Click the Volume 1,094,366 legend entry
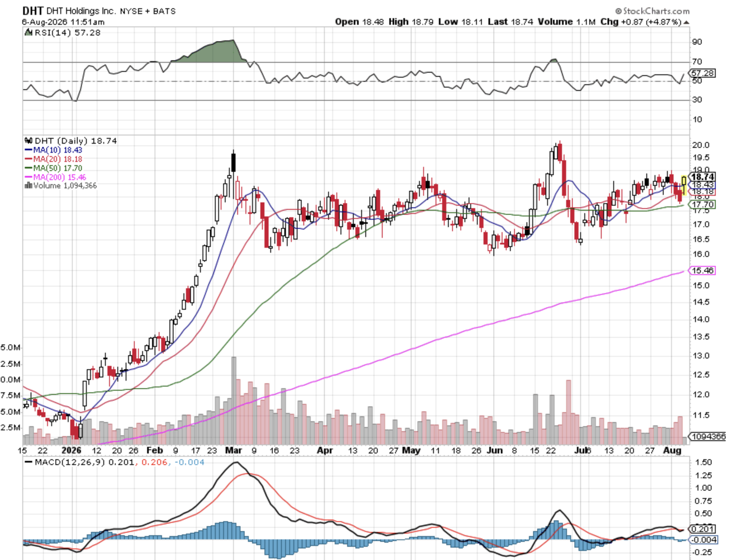 pos(65,185)
